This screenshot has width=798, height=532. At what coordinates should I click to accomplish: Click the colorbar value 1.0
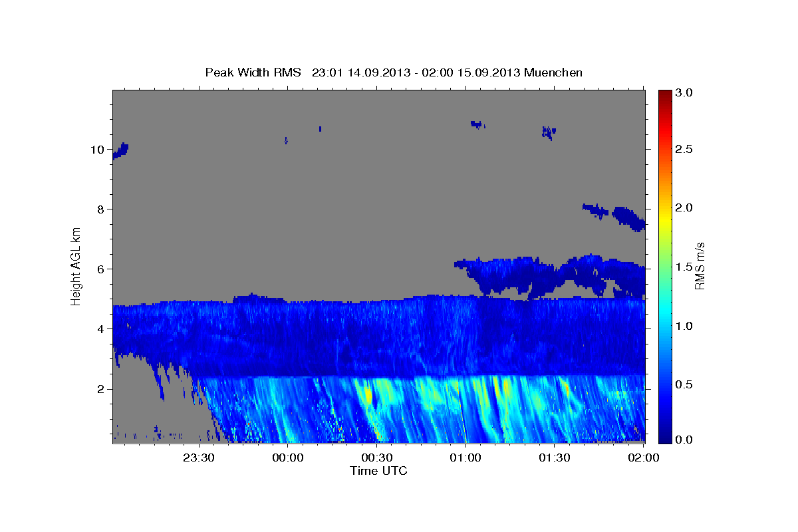pos(685,326)
